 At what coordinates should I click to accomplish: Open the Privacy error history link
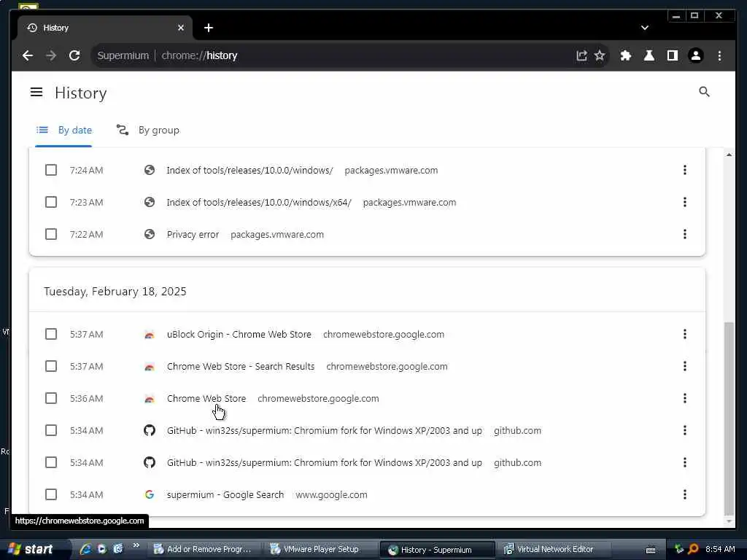tap(193, 234)
